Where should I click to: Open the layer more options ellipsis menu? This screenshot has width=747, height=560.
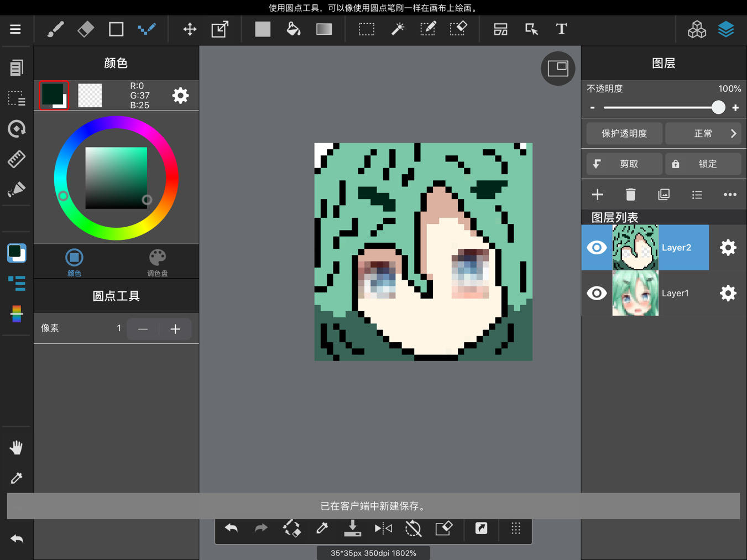(x=730, y=195)
